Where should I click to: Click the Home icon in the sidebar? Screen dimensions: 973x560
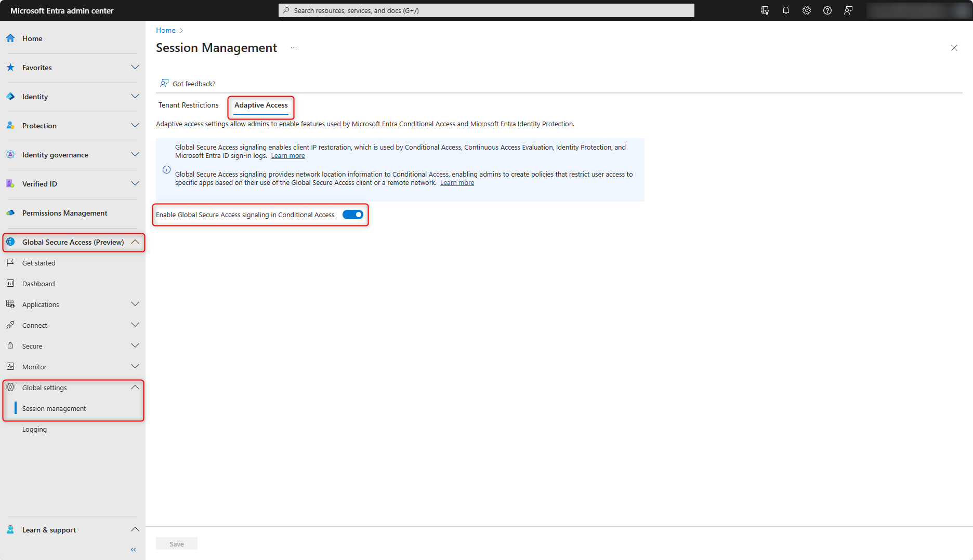[x=10, y=38]
